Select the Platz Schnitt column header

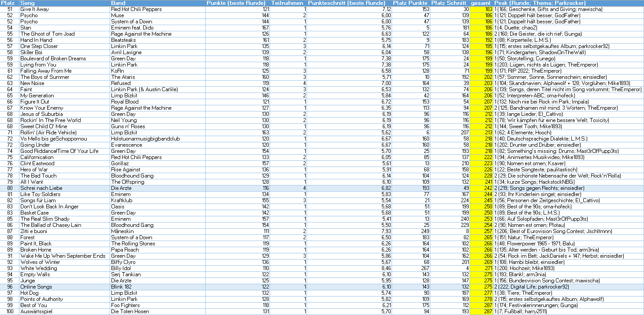(449, 3)
